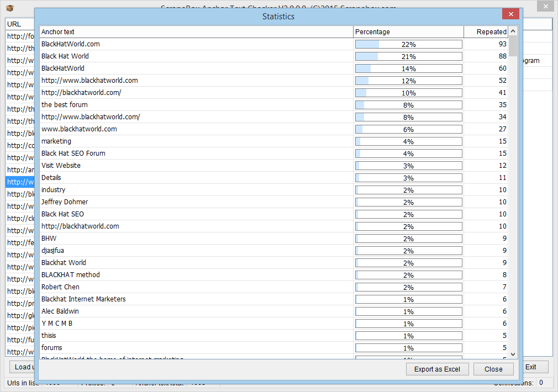This screenshot has height=392, width=558.
Task: Select 'the best forum' anchor row
Action: click(273, 104)
